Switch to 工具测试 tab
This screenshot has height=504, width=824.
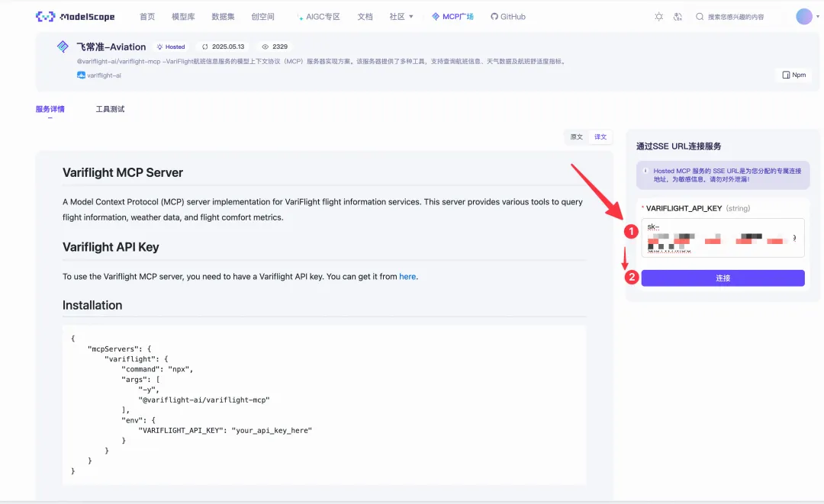point(111,109)
